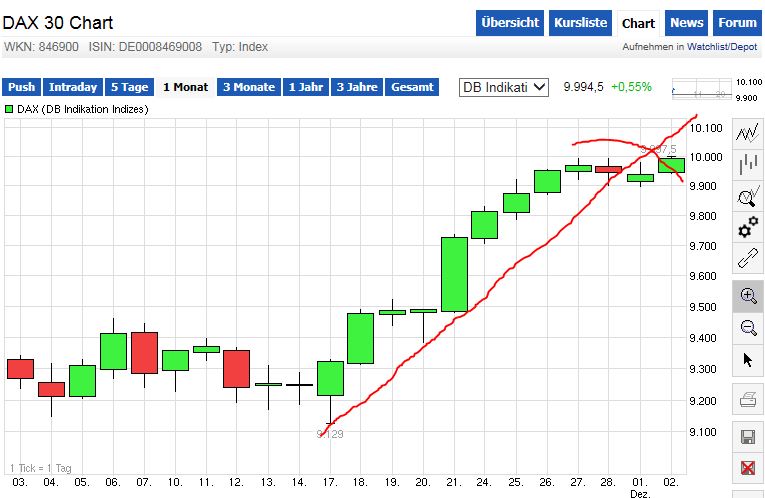Click the 9.994,5 price value
Viewport: 765px width, 498px height.
pos(584,87)
